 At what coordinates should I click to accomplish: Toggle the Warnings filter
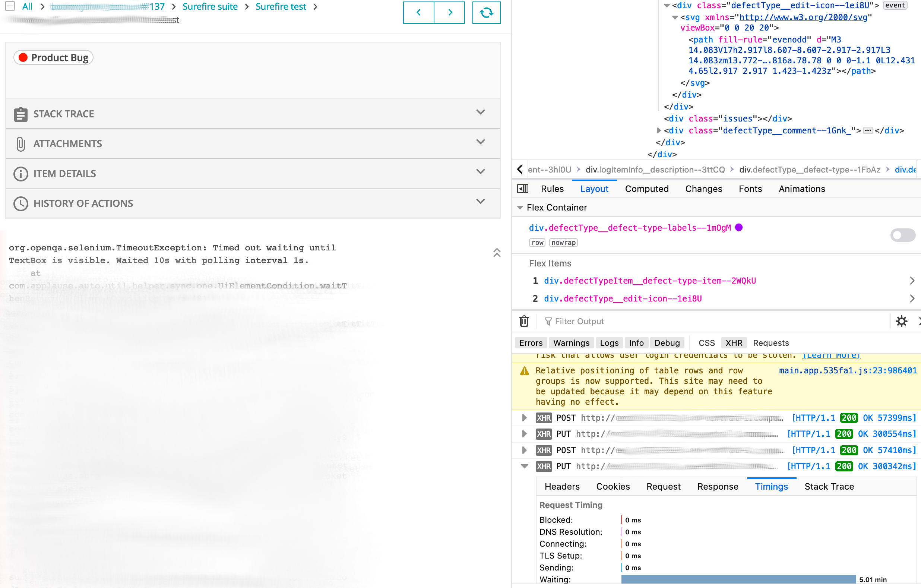tap(571, 343)
